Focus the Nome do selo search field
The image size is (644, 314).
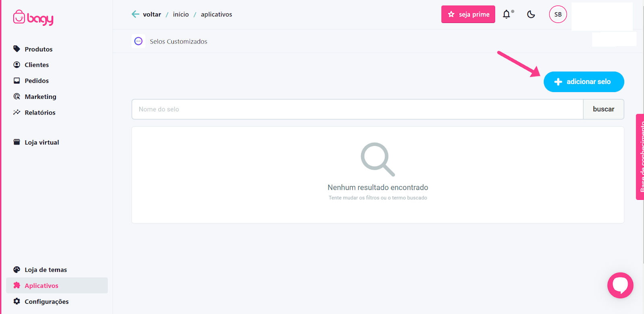pos(357,109)
